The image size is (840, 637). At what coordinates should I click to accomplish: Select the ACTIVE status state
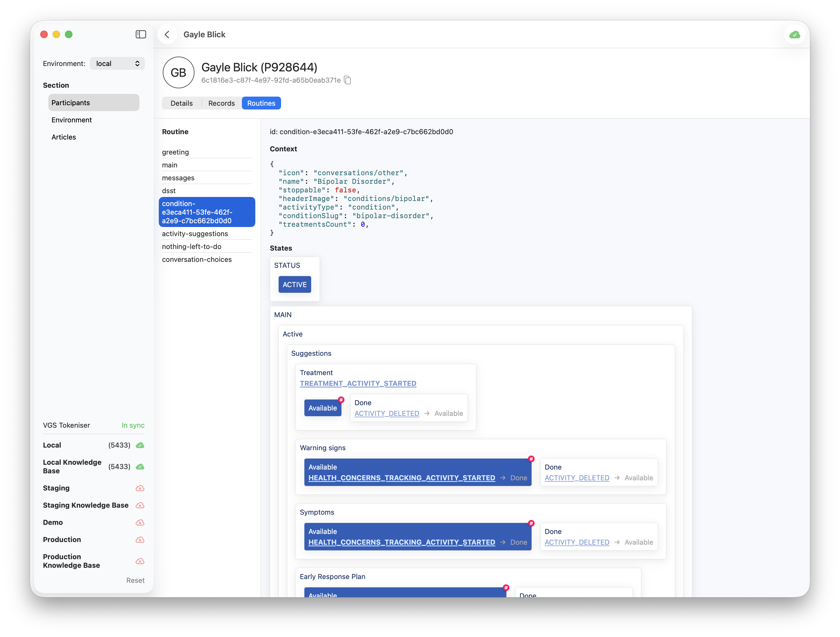(x=294, y=284)
